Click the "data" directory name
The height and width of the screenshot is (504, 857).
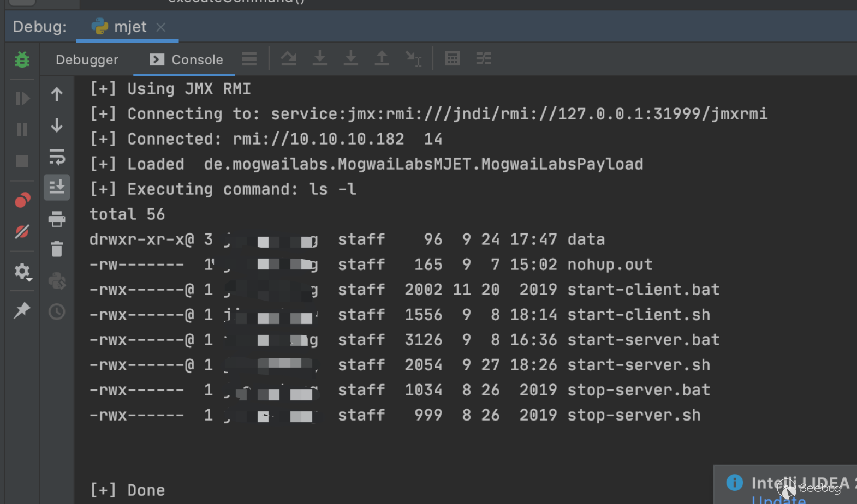pos(586,239)
